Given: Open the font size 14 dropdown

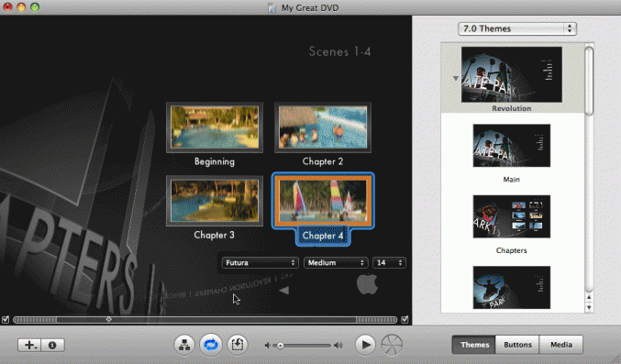Looking at the screenshot, I should click(x=389, y=262).
